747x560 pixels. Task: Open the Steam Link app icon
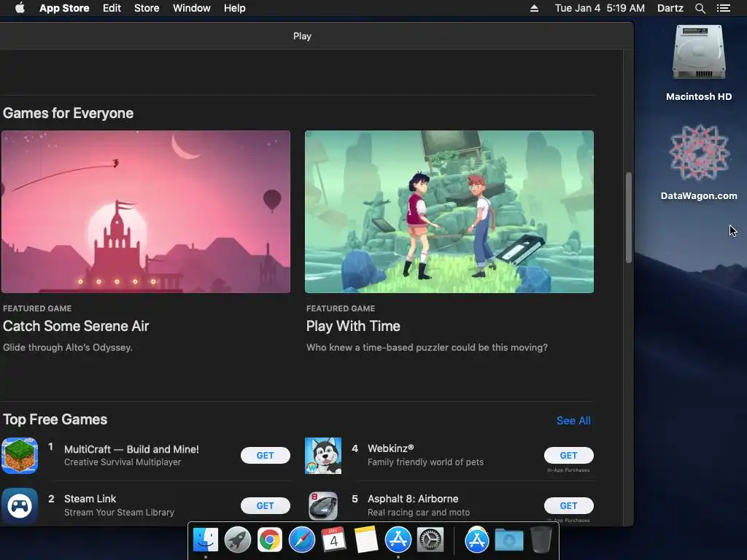click(20, 506)
